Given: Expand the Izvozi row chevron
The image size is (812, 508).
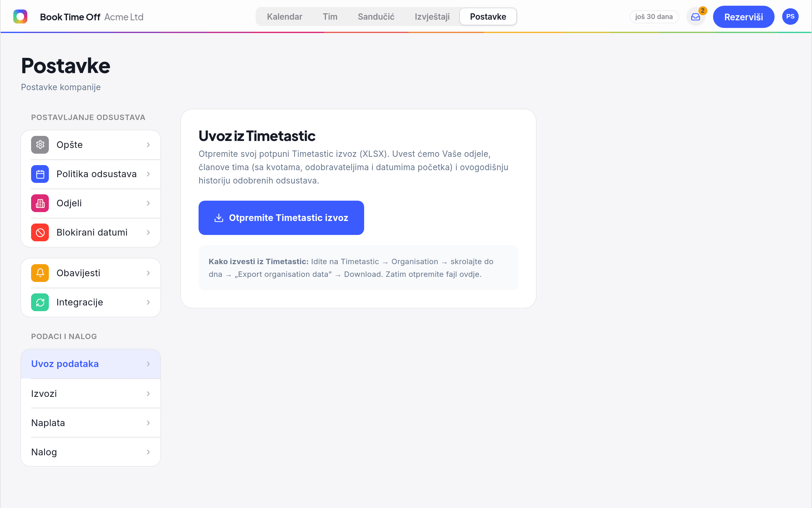Looking at the screenshot, I should coord(148,393).
